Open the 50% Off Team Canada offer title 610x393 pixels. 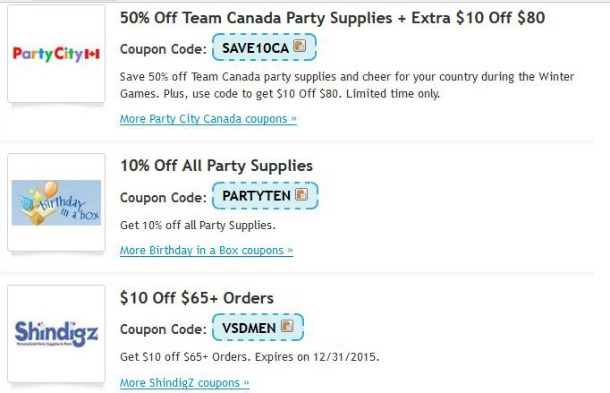click(x=332, y=18)
